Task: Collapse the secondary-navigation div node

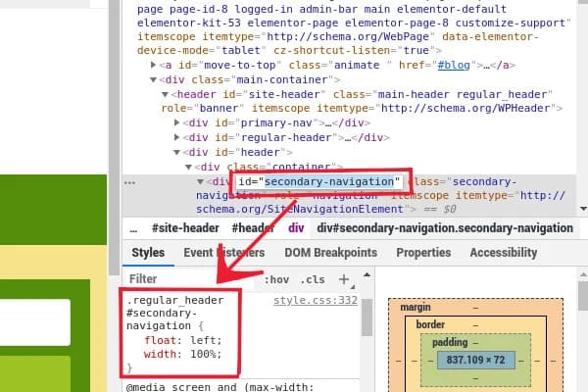Action: click(x=201, y=181)
